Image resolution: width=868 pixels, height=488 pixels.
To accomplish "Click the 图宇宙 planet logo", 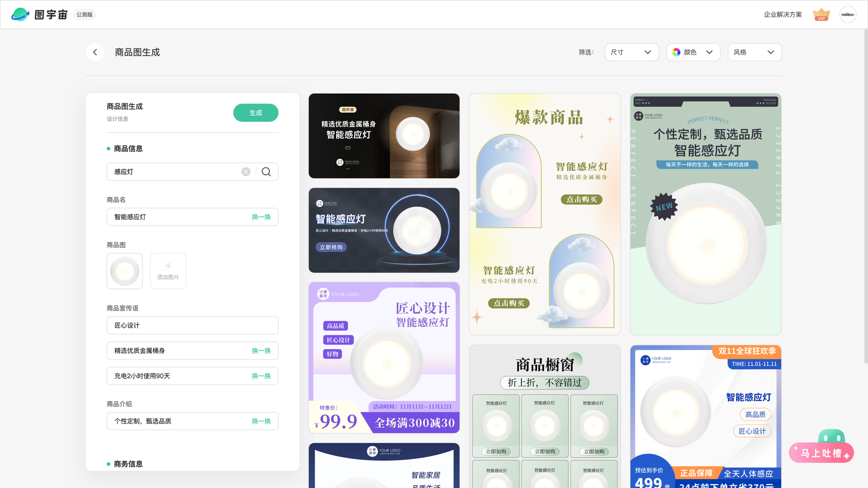I will coord(20,14).
